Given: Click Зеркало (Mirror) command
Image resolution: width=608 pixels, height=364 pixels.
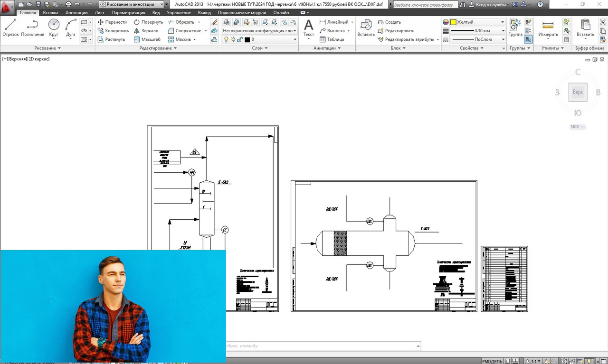Looking at the screenshot, I should tap(146, 31).
